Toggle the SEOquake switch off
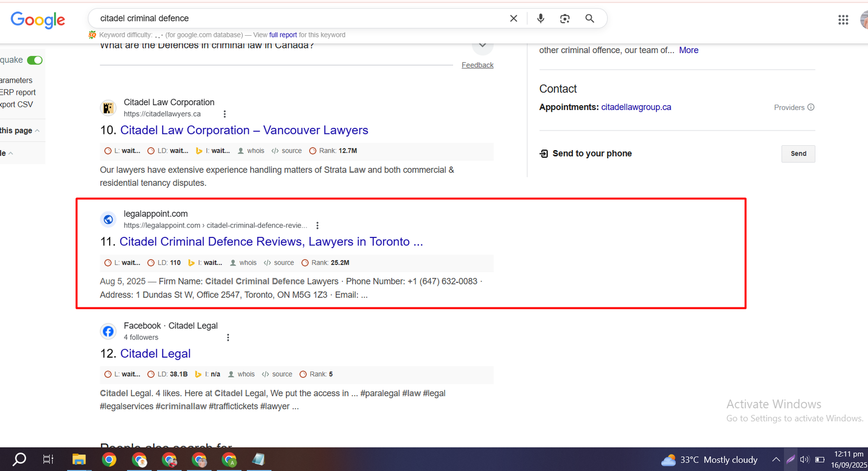The width and height of the screenshot is (868, 471). point(35,60)
